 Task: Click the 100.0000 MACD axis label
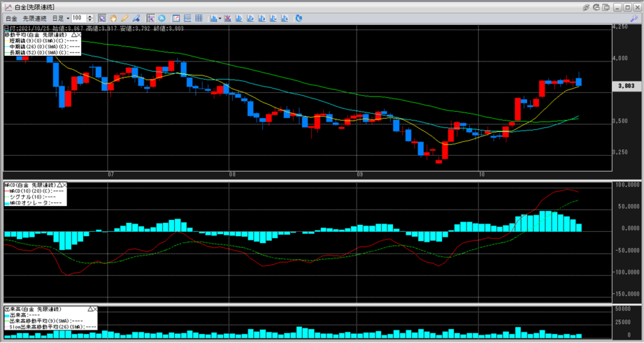pyautogui.click(x=626, y=185)
